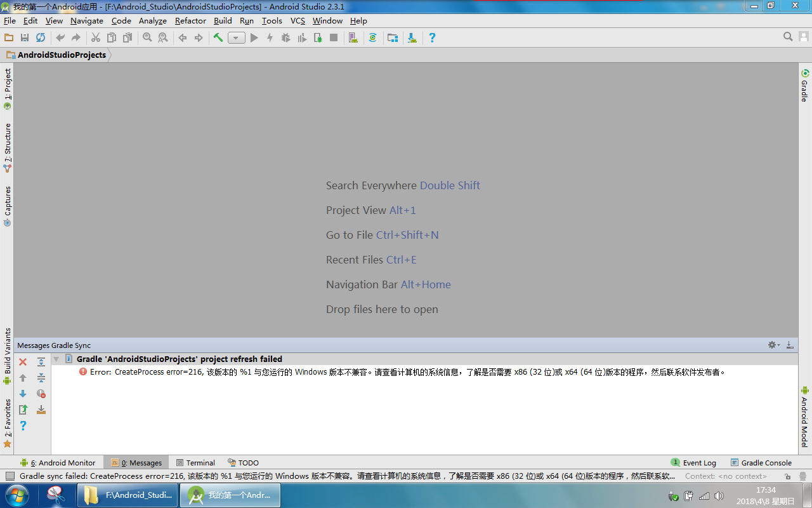The height and width of the screenshot is (508, 812).
Task: Toggle autoscroll to source in Messages
Action: click(41, 410)
